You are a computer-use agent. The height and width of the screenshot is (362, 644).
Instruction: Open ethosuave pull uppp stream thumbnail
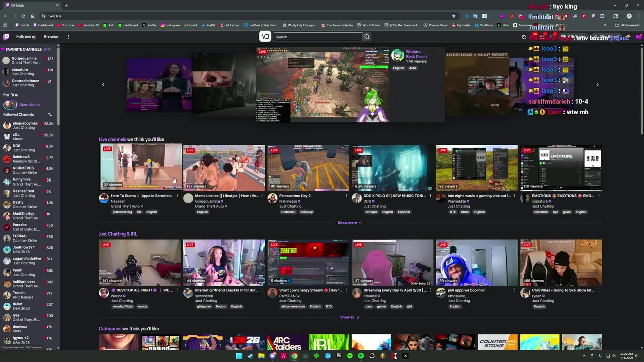click(x=476, y=262)
